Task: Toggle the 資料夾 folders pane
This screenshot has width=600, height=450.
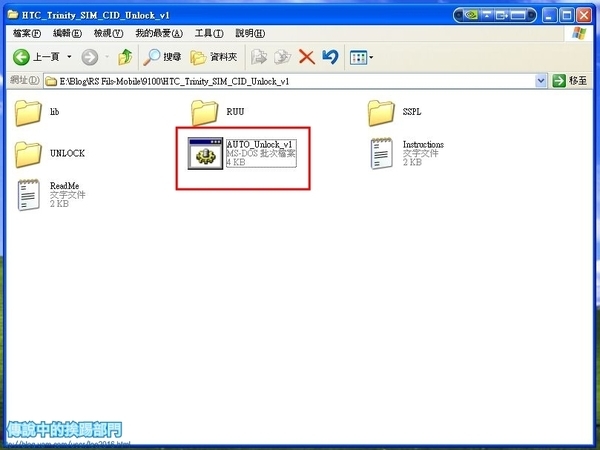Action: (x=214, y=57)
